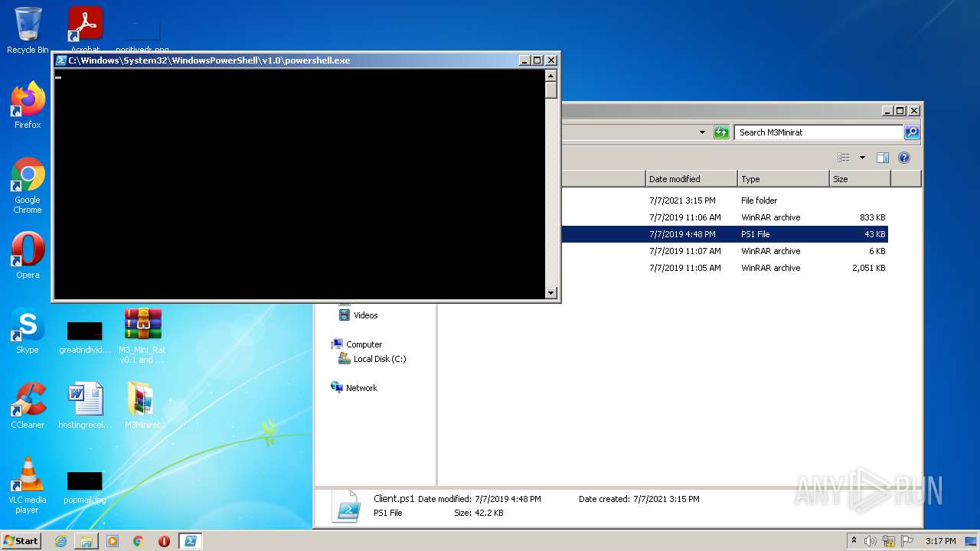This screenshot has height=551, width=980.
Task: Select Computer in the navigation pane
Action: coord(357,344)
